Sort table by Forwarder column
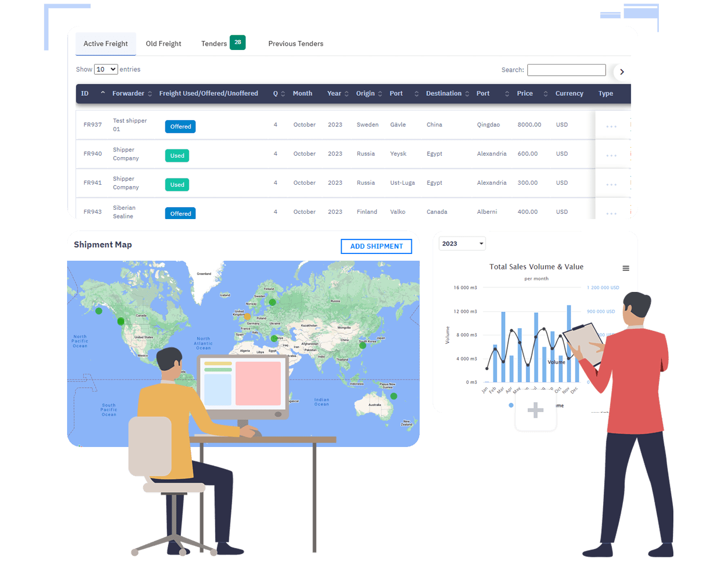The image size is (728, 562). 132,94
